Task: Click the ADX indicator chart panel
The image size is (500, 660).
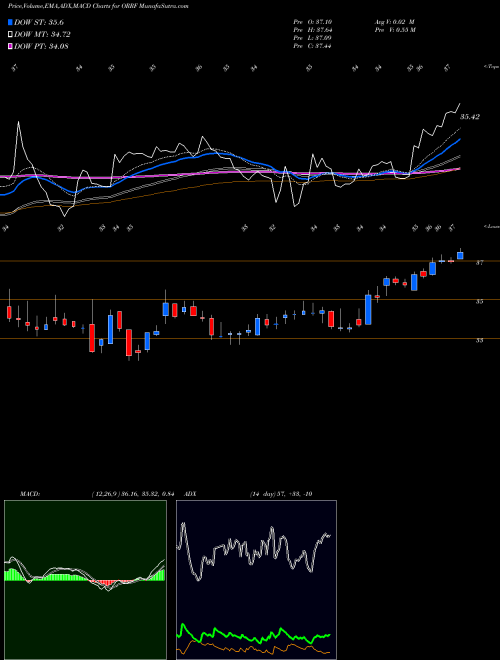Action: point(256,580)
